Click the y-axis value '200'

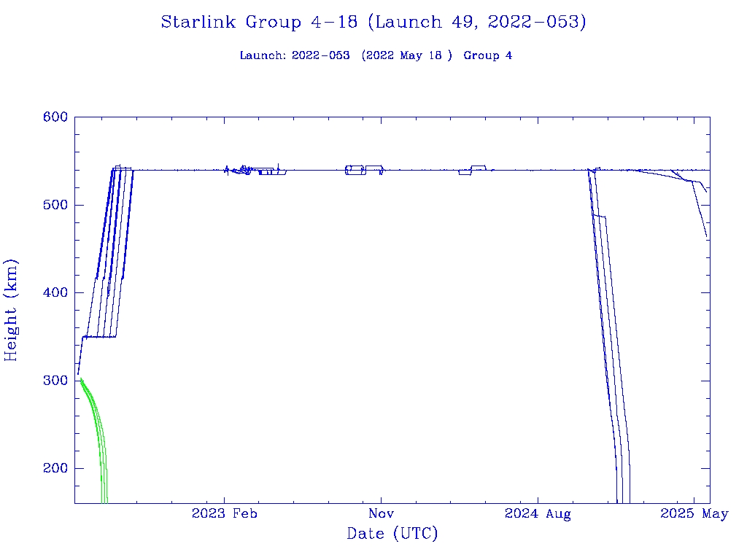coord(55,468)
